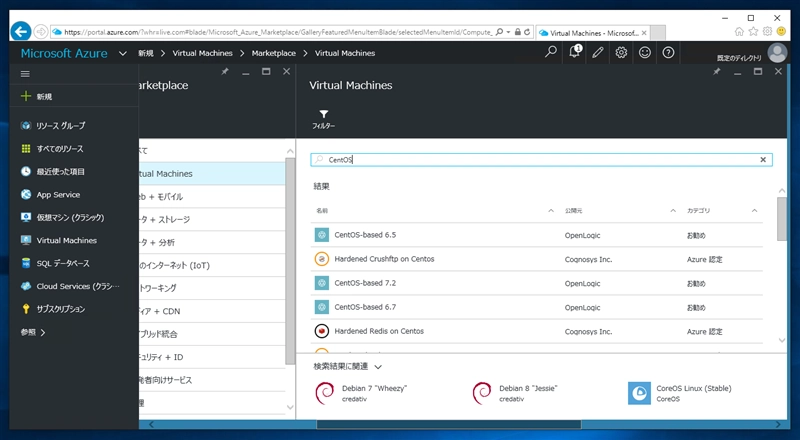Click the Cloud Services cloud icon
The height and width of the screenshot is (440, 800).
pos(26,286)
